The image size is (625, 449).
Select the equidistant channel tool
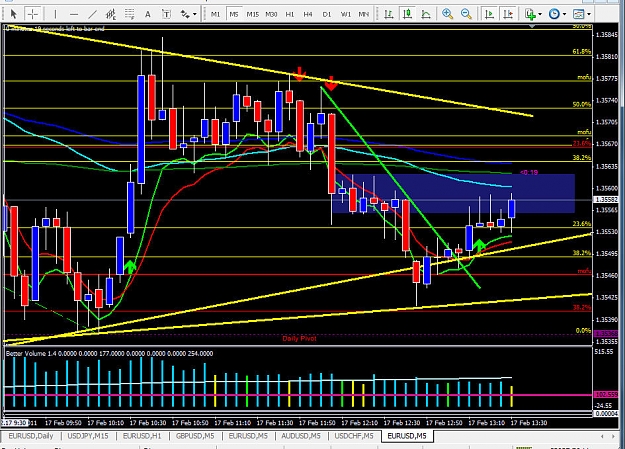tap(111, 14)
